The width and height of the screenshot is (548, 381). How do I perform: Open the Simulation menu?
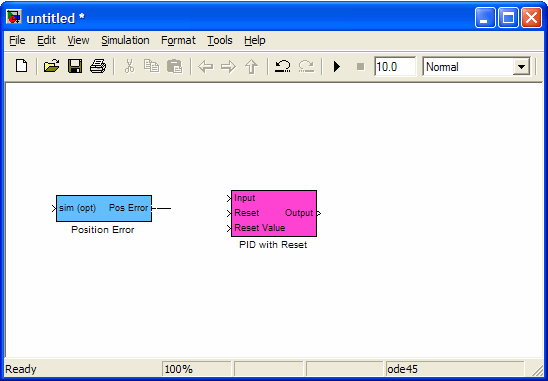125,40
